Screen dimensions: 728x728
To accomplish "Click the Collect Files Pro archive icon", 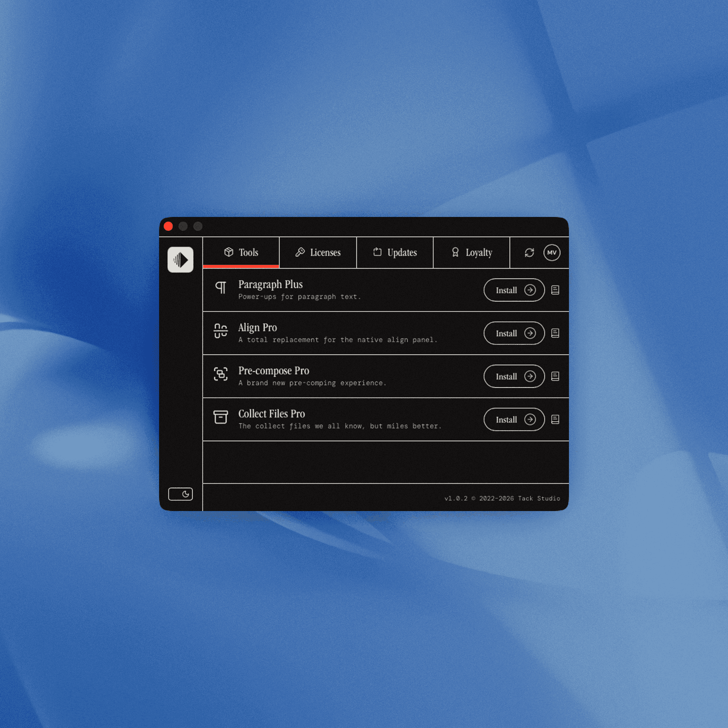I will (x=221, y=417).
